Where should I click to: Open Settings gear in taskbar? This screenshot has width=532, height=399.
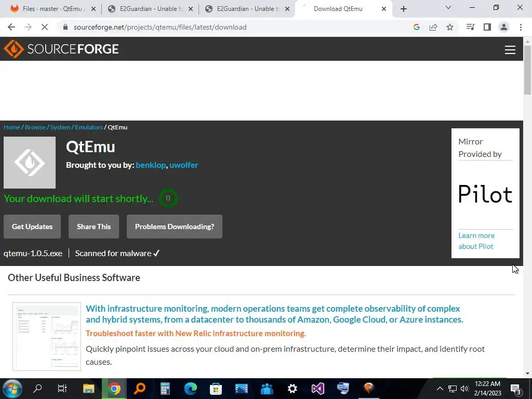[292, 389]
